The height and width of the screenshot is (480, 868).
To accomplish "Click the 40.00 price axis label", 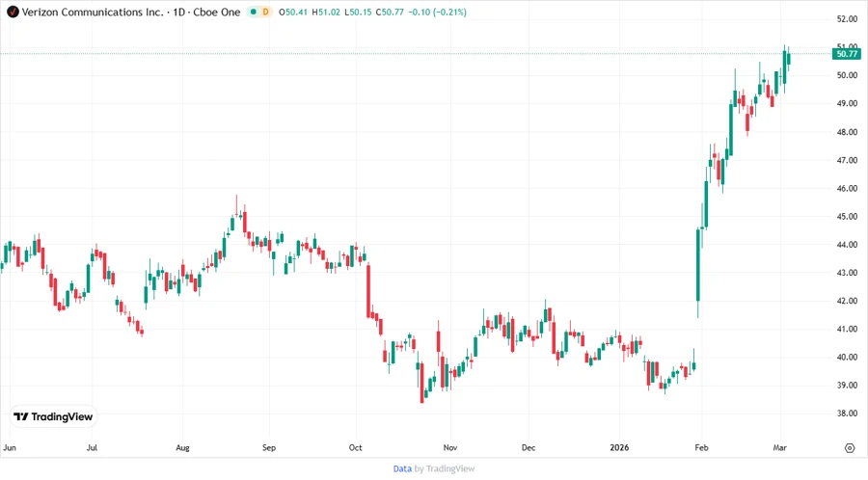I will tap(847, 358).
